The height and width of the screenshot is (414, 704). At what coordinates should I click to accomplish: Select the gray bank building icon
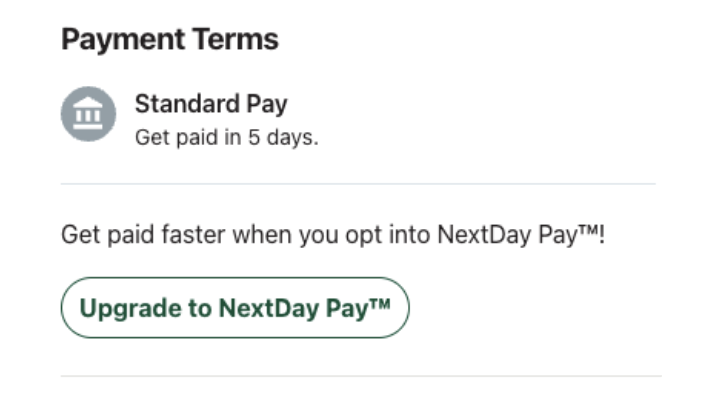(88, 114)
